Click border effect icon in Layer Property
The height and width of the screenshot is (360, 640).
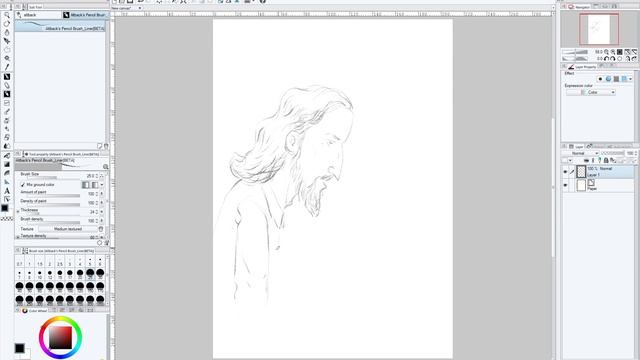tap(600, 79)
